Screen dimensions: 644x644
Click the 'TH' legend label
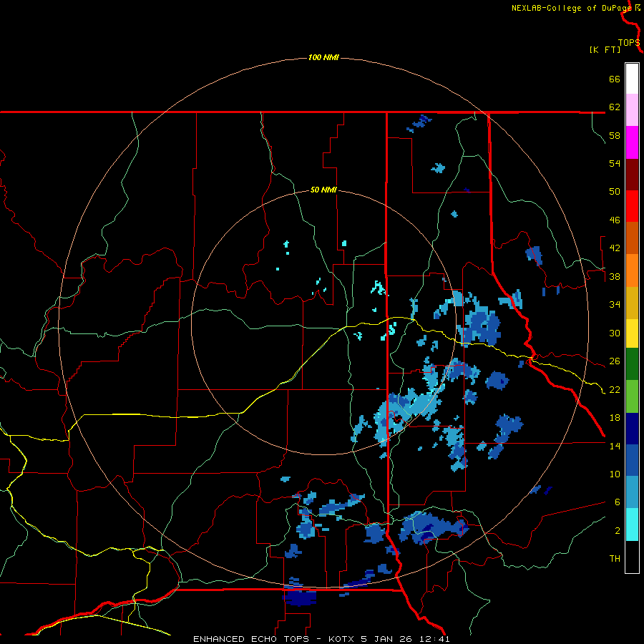click(x=615, y=559)
